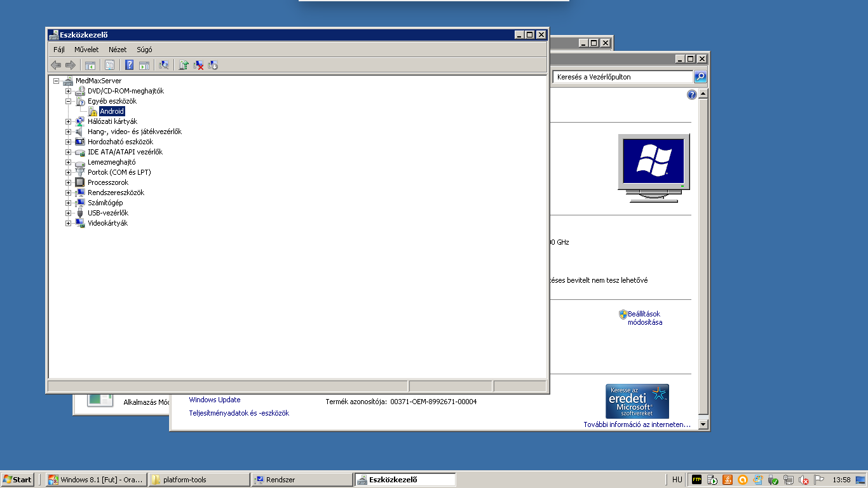Collapse the Egyéb eszközök category
868x488 pixels.
click(x=69, y=101)
